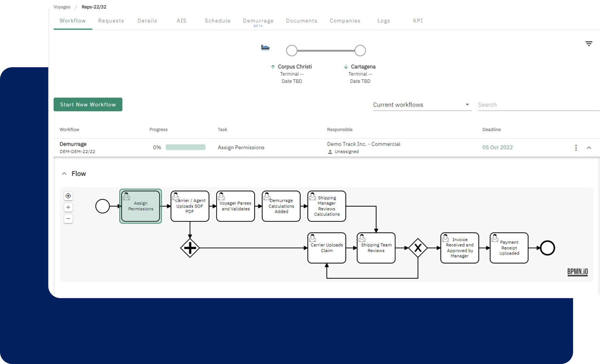603x364 pixels.
Task: Click the Task column header
Action: 222,129
